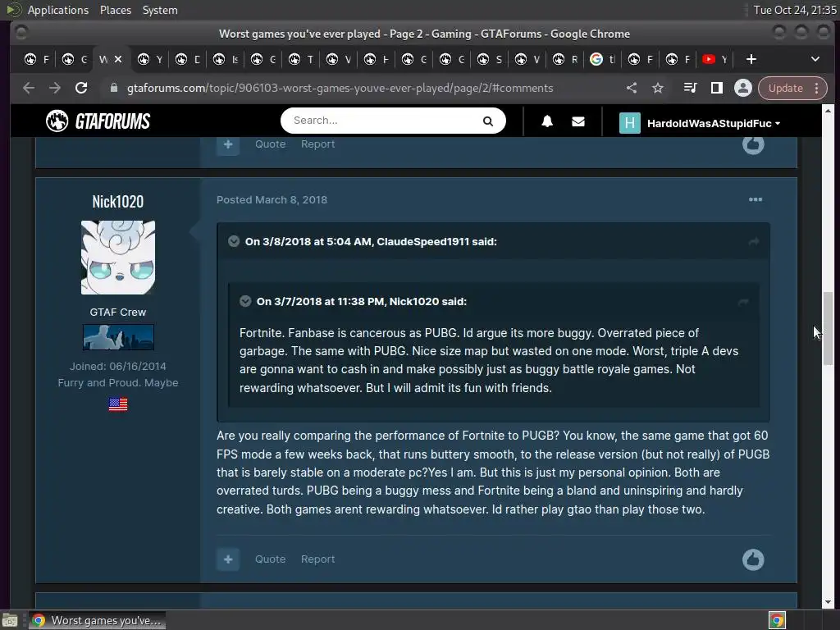Screen dimensions: 840x630
Task: Click Quote under Nick1020's post
Action: pos(270,559)
